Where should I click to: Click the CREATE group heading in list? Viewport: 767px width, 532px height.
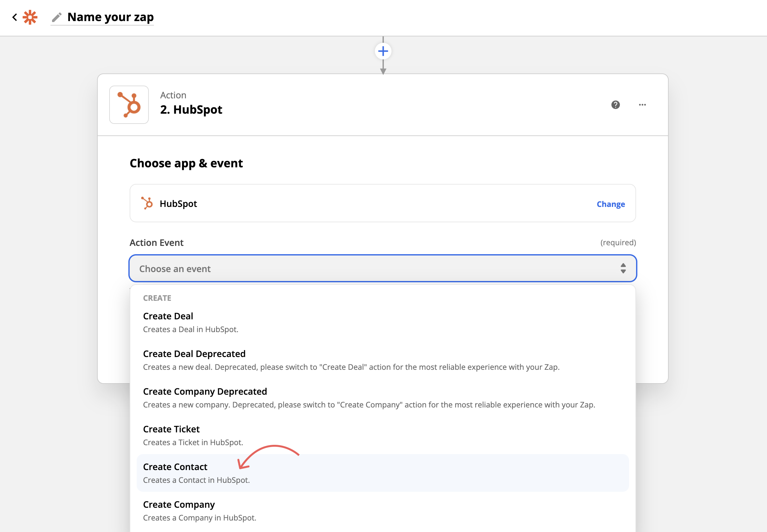click(157, 298)
